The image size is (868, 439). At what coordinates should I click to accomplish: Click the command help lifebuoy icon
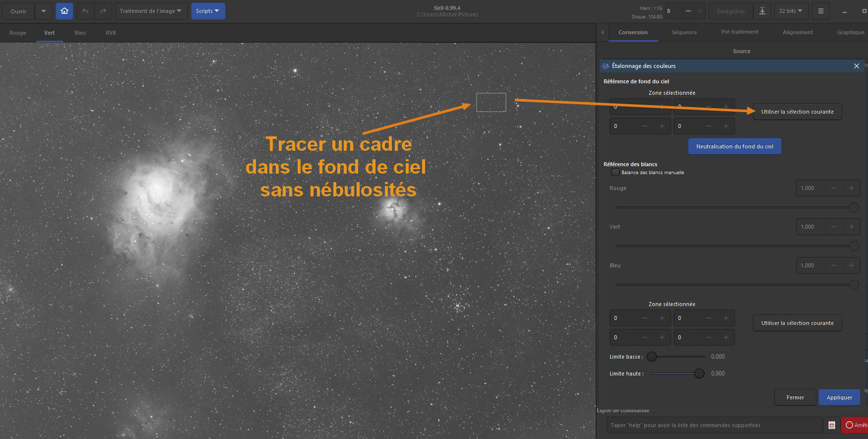coord(832,425)
